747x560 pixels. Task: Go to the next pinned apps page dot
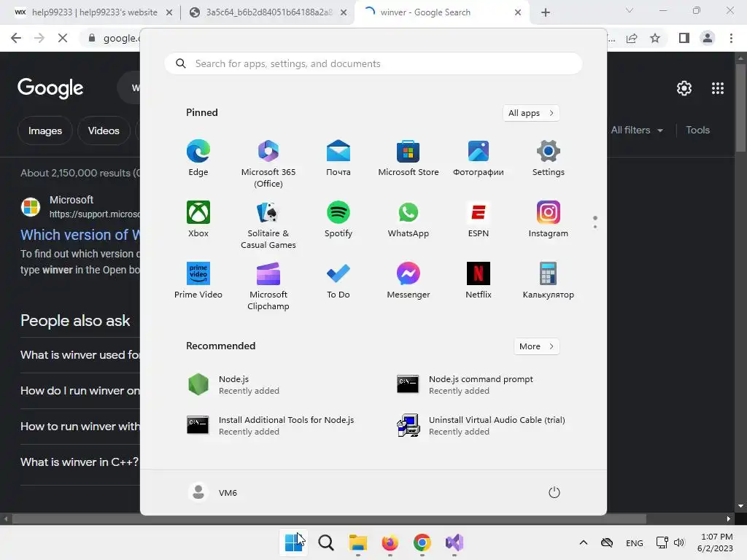point(595,227)
